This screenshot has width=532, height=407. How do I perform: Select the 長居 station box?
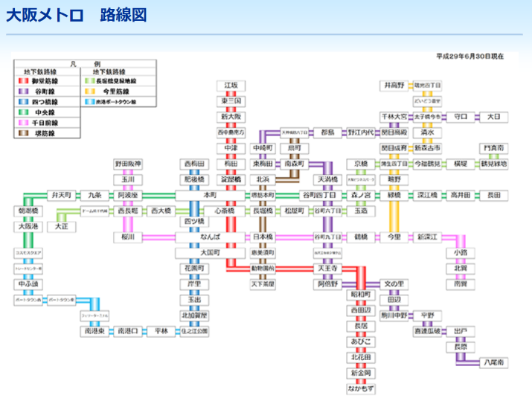pyautogui.click(x=361, y=326)
